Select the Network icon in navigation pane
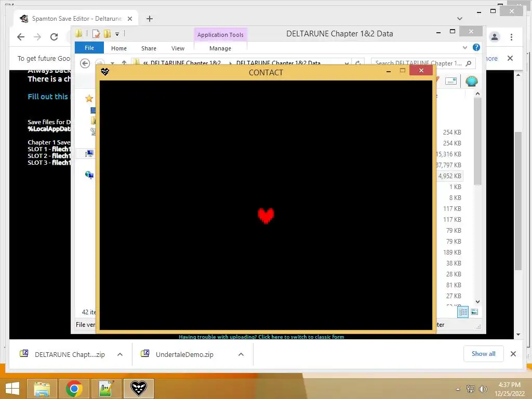This screenshot has width=532, height=399. pos(89,175)
